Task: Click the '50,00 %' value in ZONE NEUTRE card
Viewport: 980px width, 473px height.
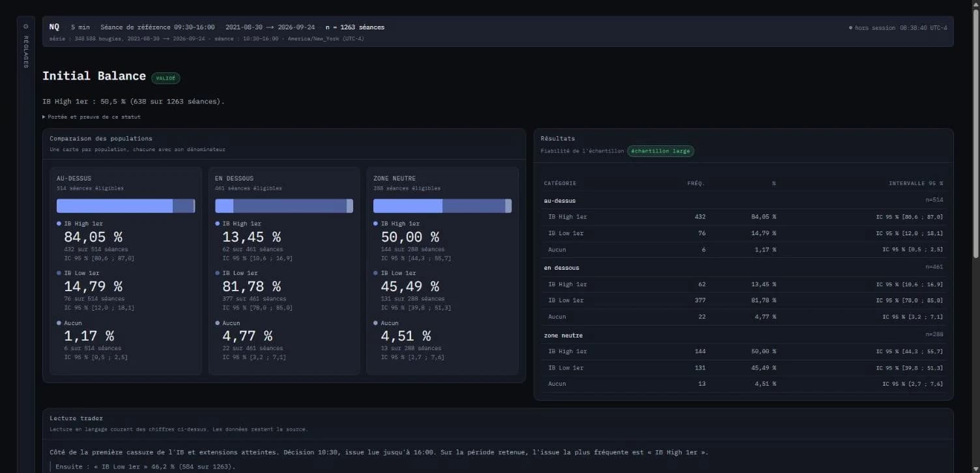Action: pos(410,237)
